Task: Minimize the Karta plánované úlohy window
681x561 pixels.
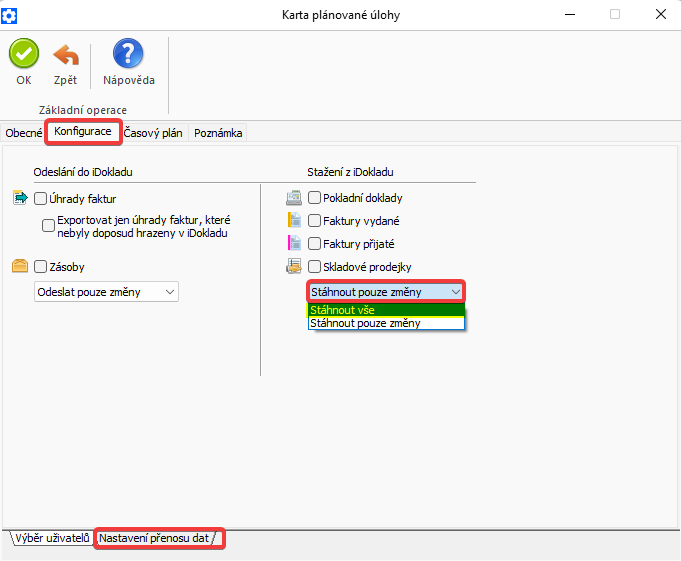Action: [570, 14]
